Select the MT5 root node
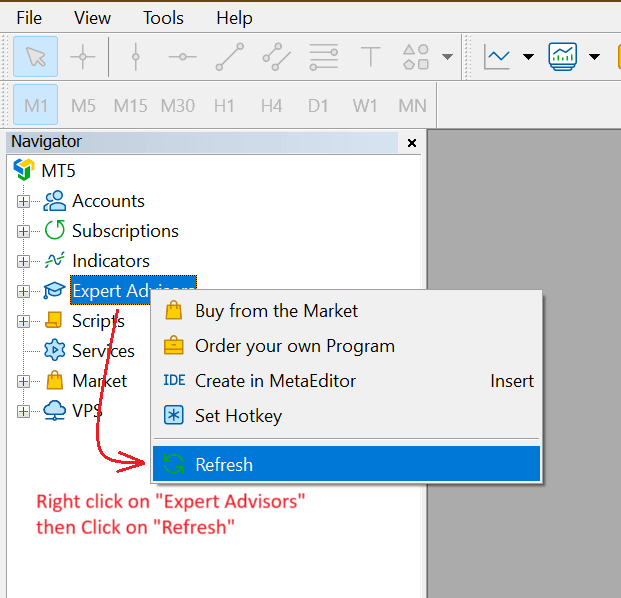The image size is (621, 598). tap(58, 171)
